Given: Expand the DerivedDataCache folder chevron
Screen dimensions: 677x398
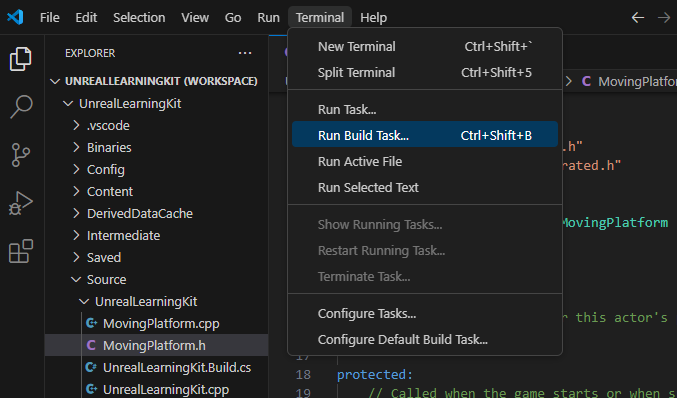Looking at the screenshot, I should pos(76,213).
